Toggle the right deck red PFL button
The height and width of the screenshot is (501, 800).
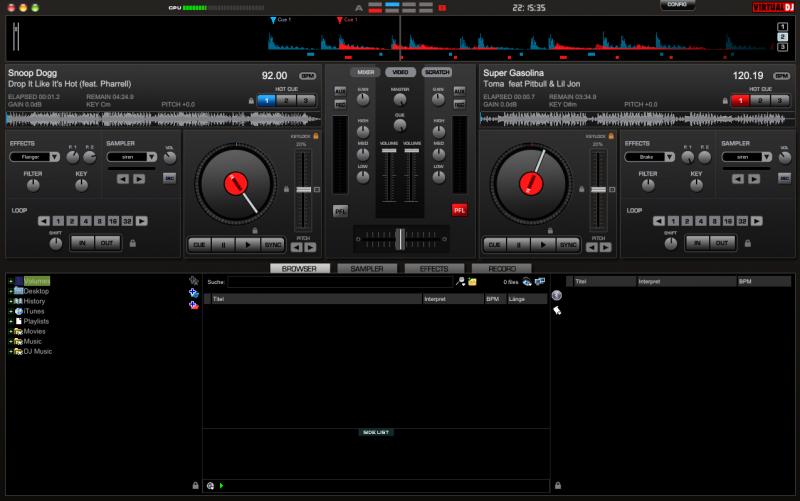[x=459, y=210]
